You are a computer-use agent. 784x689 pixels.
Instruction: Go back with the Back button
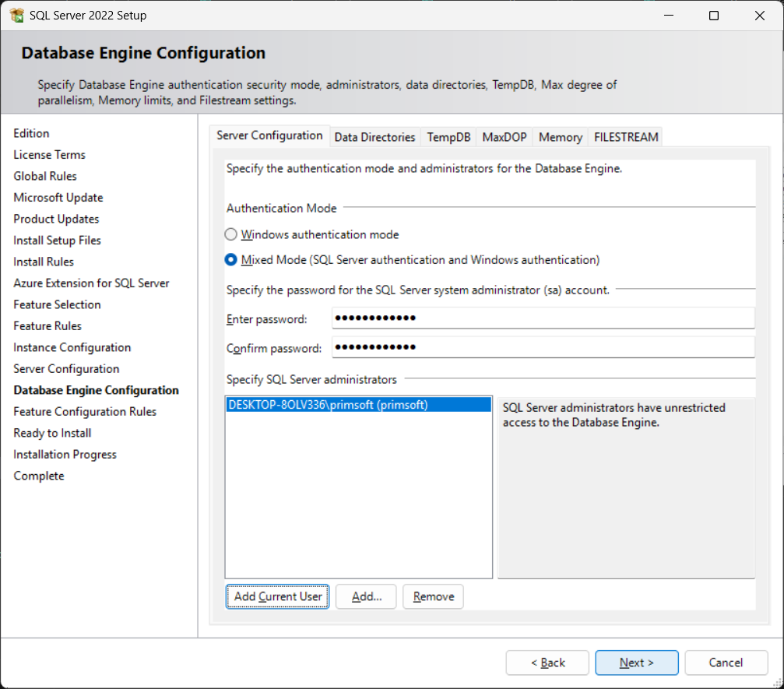(x=547, y=663)
